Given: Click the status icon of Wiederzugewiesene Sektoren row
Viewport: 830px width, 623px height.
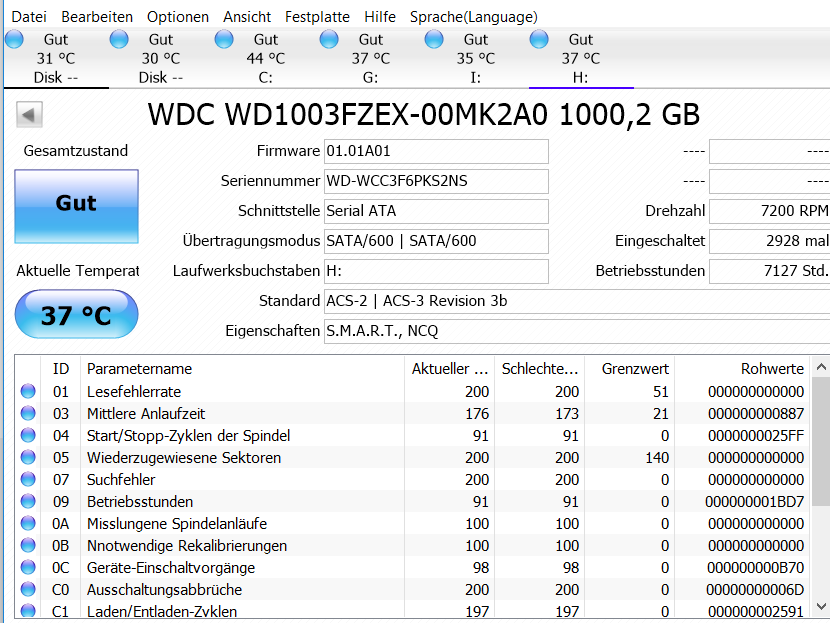Looking at the screenshot, I should (x=28, y=457).
